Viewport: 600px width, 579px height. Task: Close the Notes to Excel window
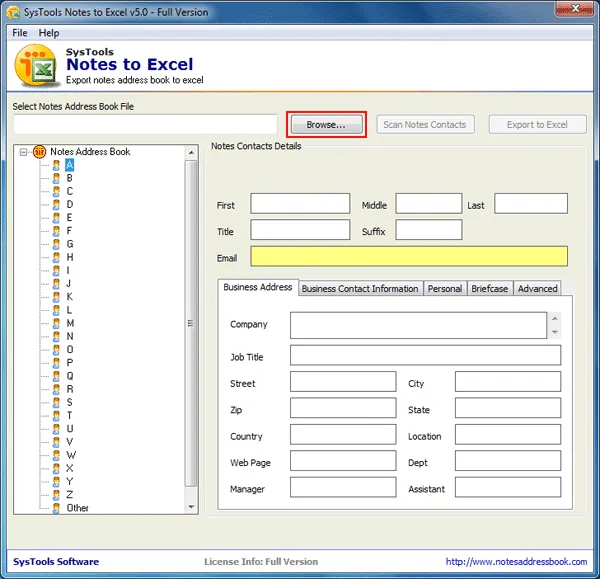tap(574, 8)
